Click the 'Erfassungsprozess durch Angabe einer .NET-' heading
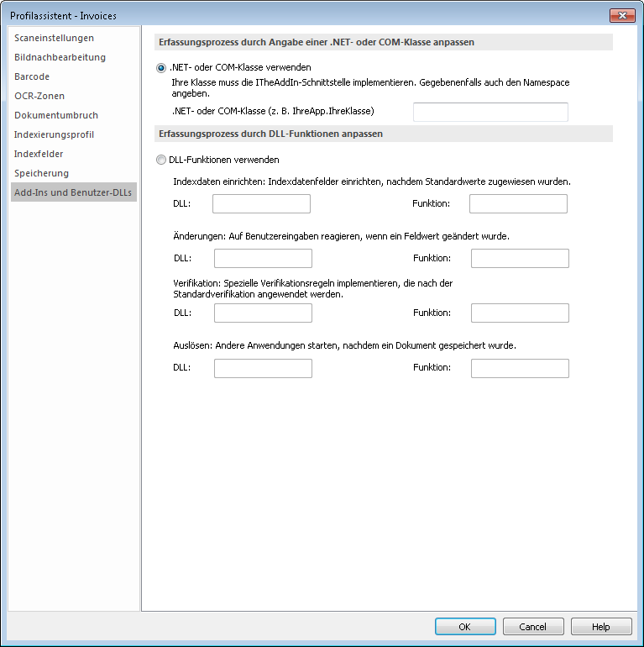644x647 pixels. [x=317, y=43]
